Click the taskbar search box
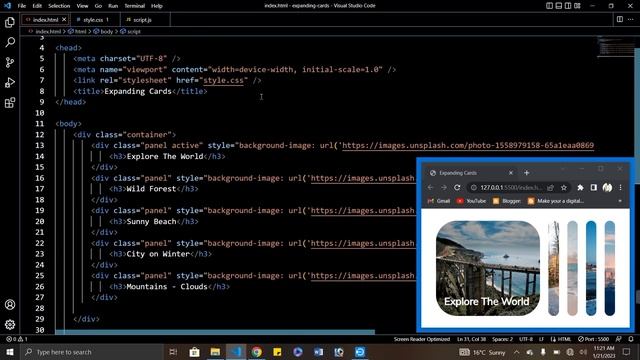 pos(92,352)
